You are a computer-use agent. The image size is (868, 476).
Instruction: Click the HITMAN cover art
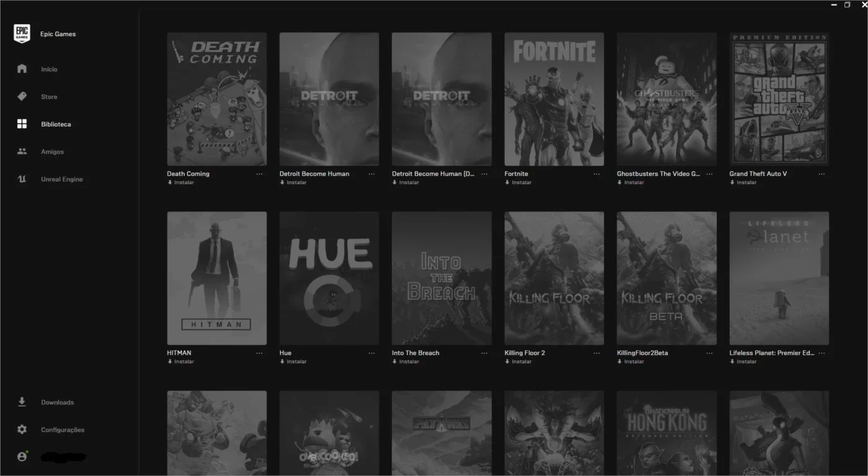click(217, 278)
